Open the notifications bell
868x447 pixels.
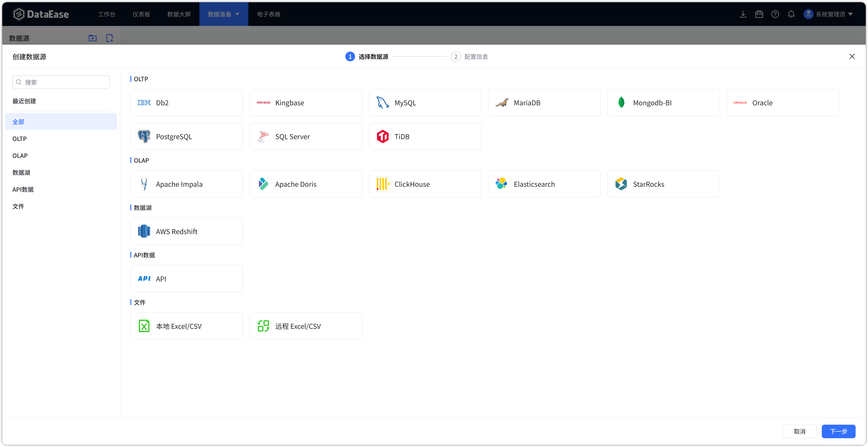[791, 14]
